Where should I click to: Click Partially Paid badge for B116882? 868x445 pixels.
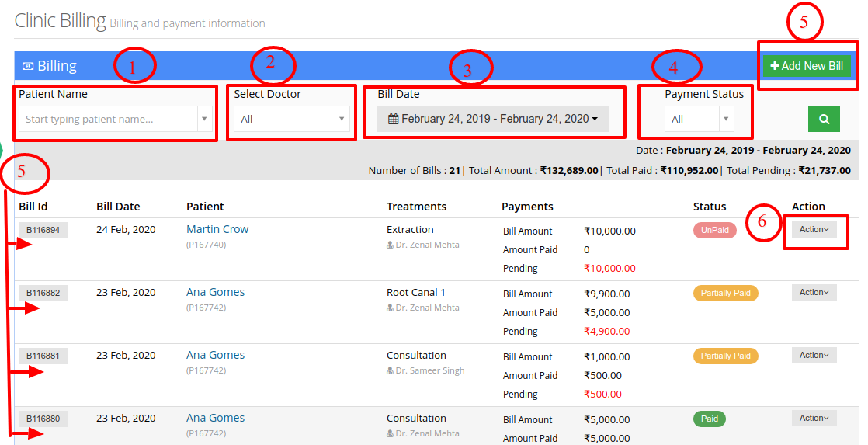[x=725, y=294]
